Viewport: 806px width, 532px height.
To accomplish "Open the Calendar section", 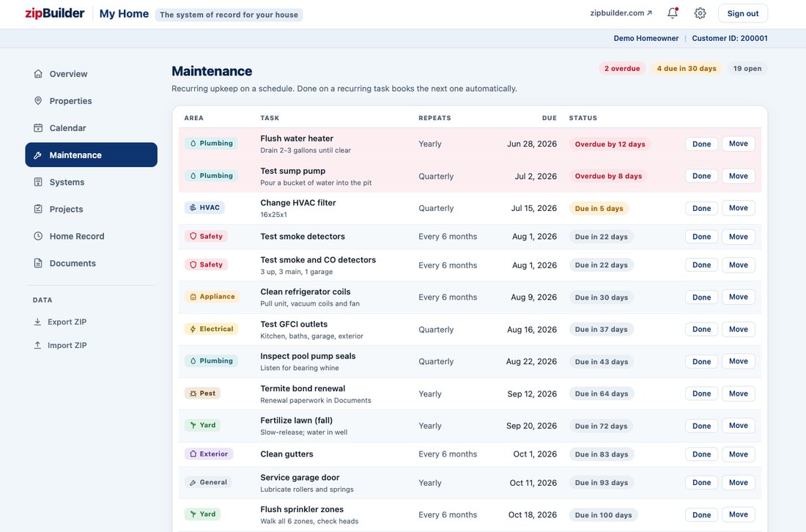I will (x=91, y=128).
